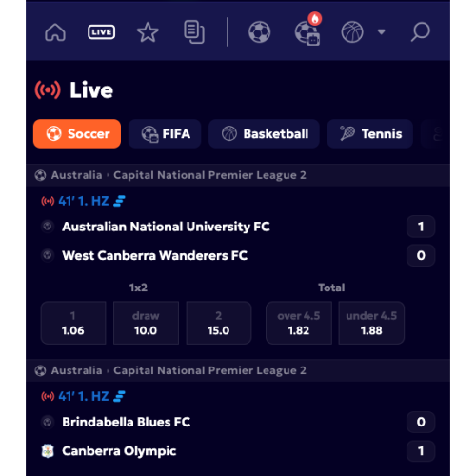Switch to the FIFA tab

[x=165, y=133]
